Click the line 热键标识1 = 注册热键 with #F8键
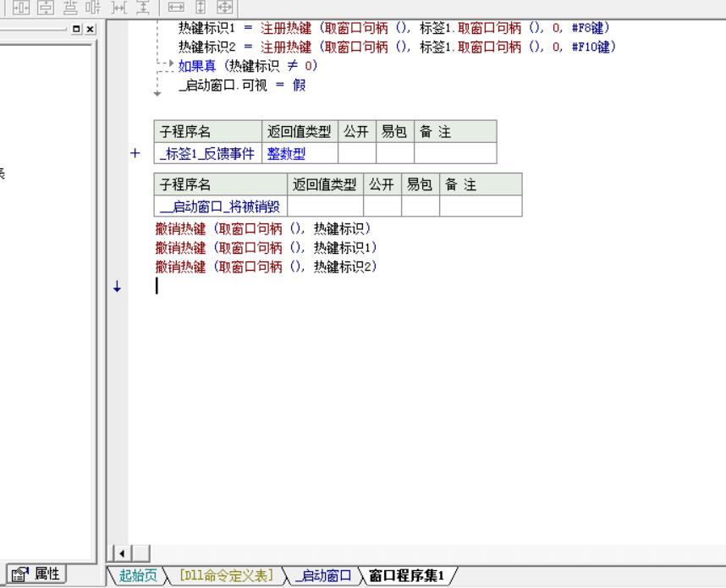 point(394,28)
